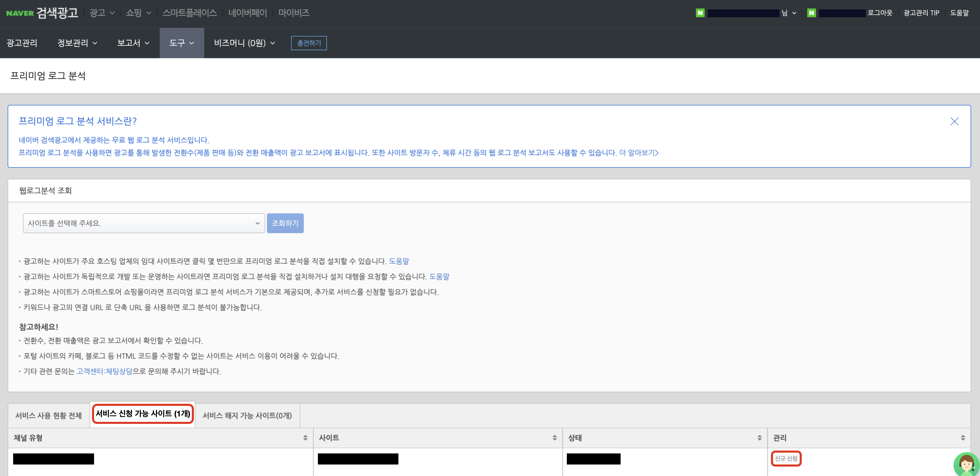Expand the 정보관리 dropdown
This screenshot has width=980, height=476.
click(96, 43)
